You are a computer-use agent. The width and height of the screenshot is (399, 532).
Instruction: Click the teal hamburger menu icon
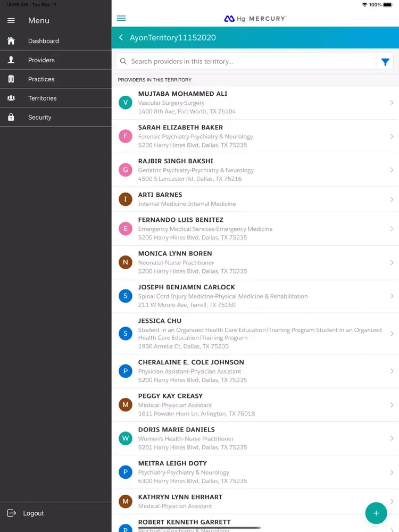coord(121,19)
